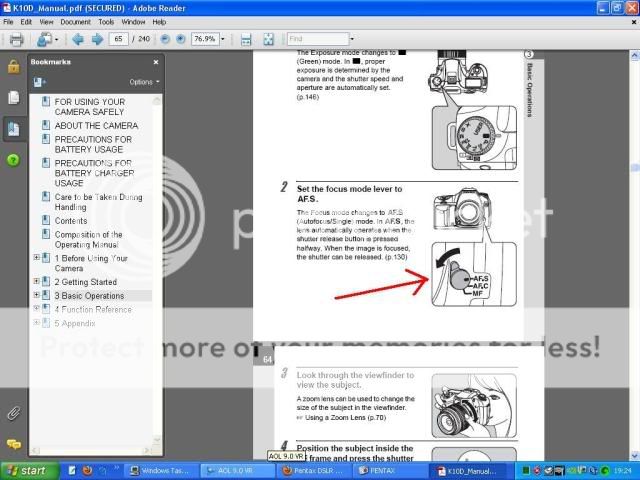This screenshot has height=480, width=640.
Task: Select 'ABOUT THE CAMERA' bookmark
Action: (x=96, y=126)
